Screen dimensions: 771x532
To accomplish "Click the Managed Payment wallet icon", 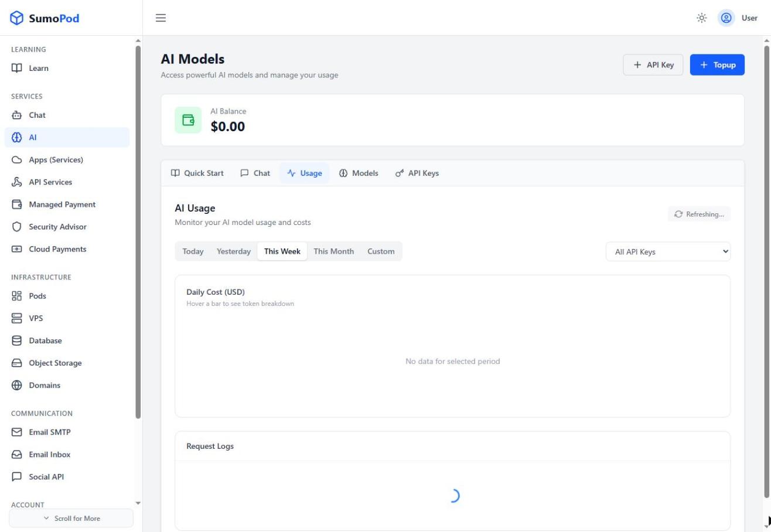I will 18,204.
